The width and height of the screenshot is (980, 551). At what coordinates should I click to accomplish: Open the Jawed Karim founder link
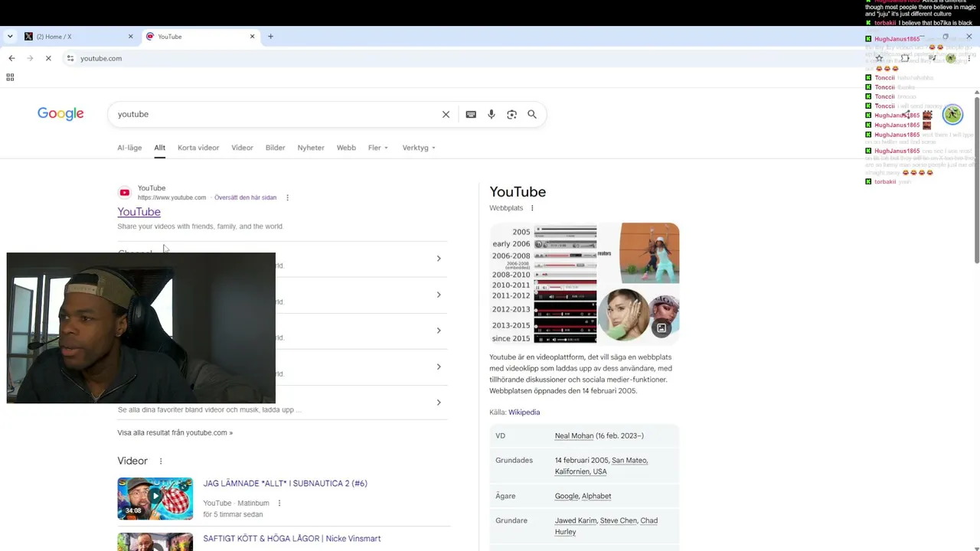tap(576, 521)
